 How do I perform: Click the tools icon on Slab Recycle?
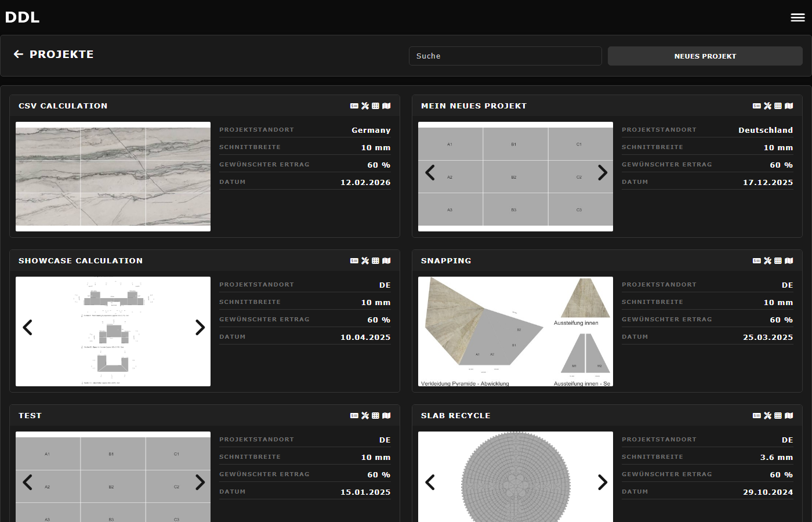[767, 415]
